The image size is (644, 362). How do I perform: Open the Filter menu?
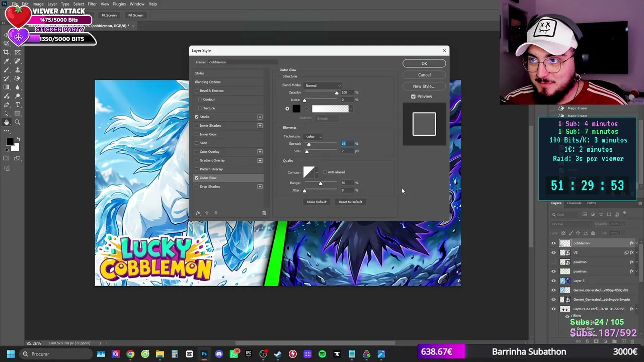(92, 4)
